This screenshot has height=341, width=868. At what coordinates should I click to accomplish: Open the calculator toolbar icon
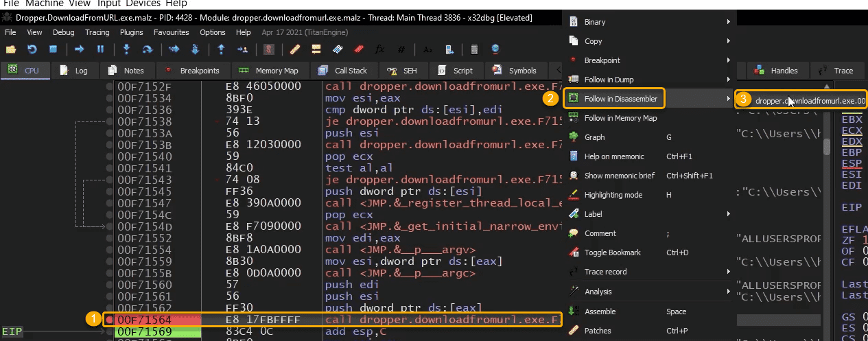pos(474,49)
